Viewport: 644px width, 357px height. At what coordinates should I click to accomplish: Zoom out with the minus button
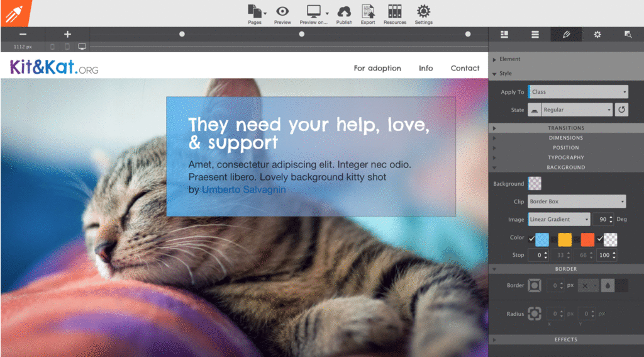point(23,34)
